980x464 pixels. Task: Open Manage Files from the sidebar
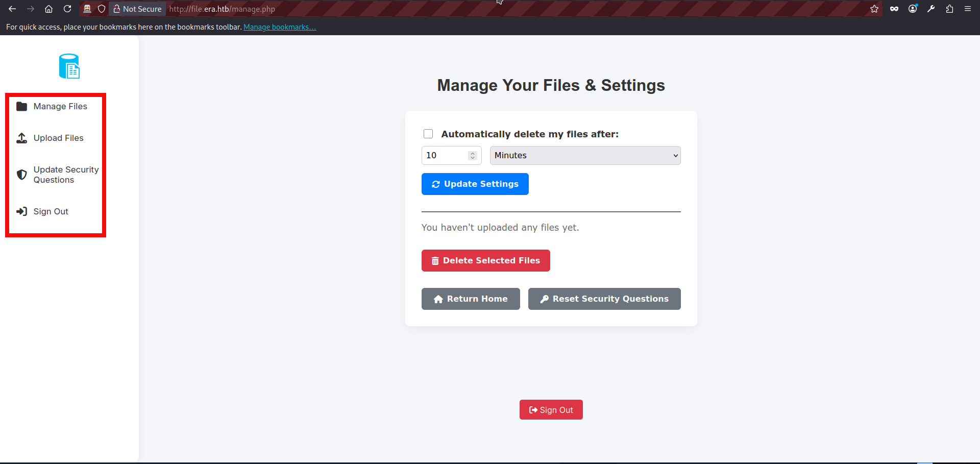click(60, 106)
